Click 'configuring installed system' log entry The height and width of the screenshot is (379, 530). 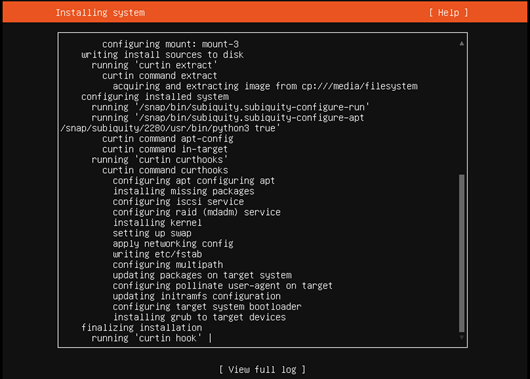[x=155, y=97]
